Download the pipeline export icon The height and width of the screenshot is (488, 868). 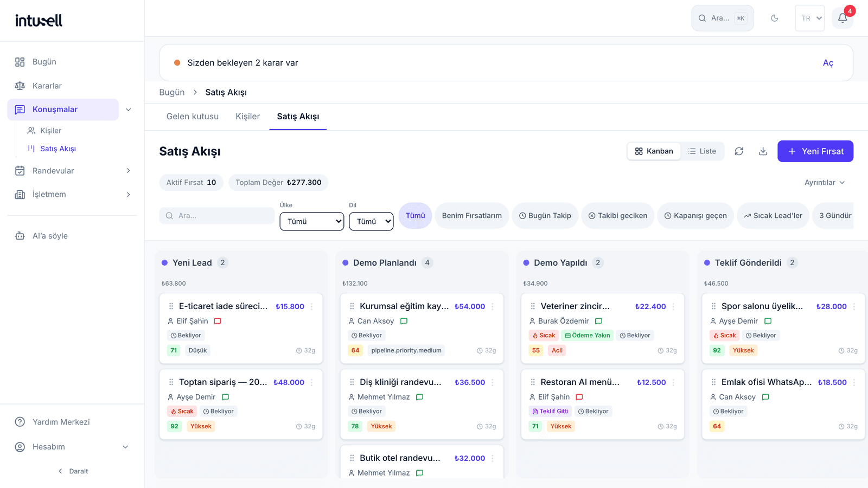[763, 151]
